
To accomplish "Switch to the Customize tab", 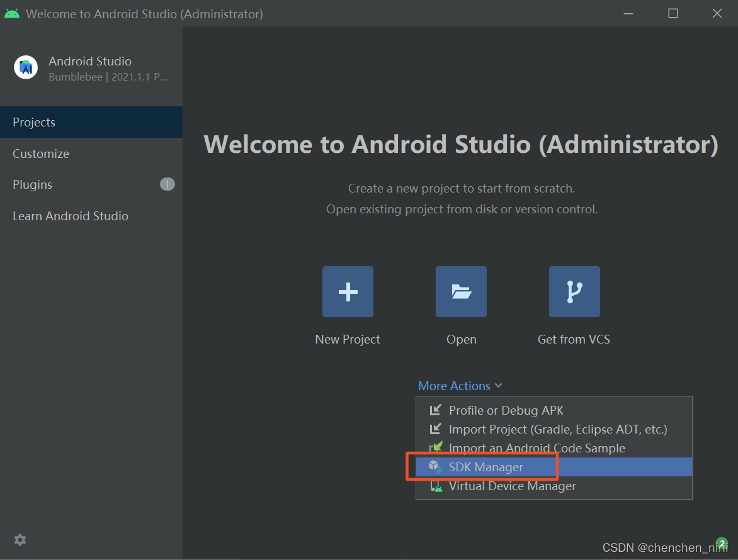I will coord(91,154).
